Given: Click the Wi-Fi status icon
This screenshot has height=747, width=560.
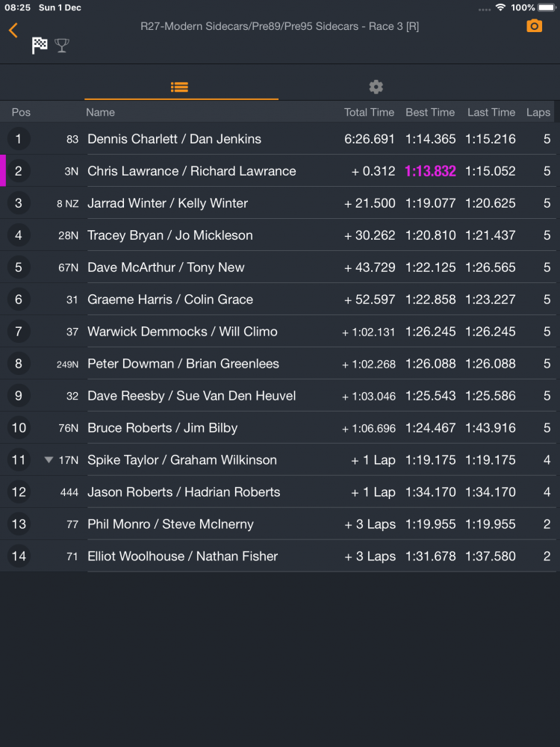Looking at the screenshot, I should coord(500,7).
